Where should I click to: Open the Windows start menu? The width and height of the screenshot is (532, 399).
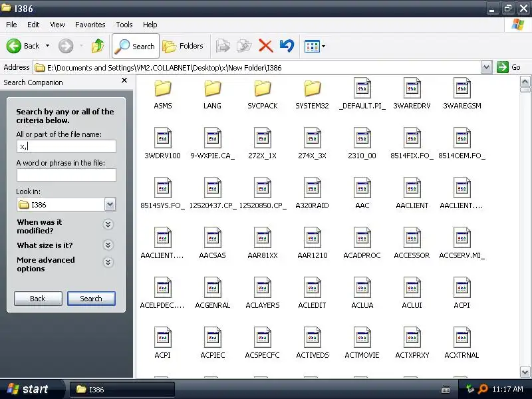pos(31,389)
